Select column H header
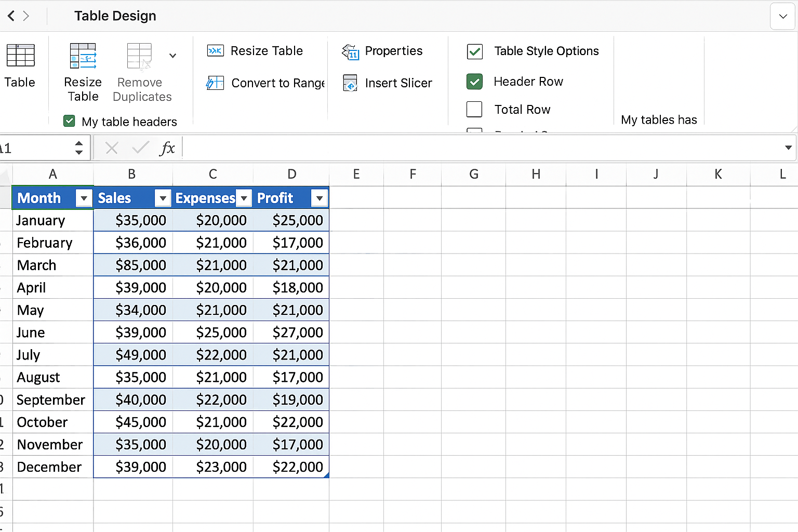The height and width of the screenshot is (532, 798). 536,174
